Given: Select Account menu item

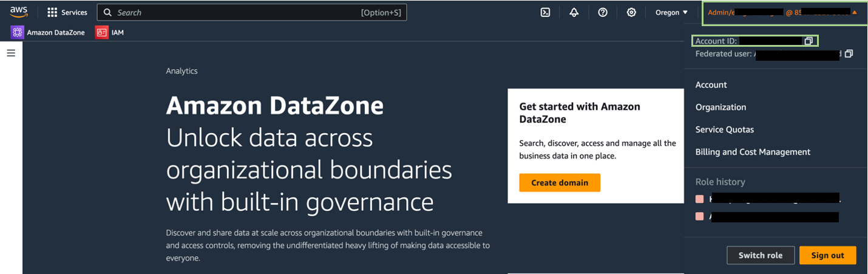Looking at the screenshot, I should coord(711,85).
